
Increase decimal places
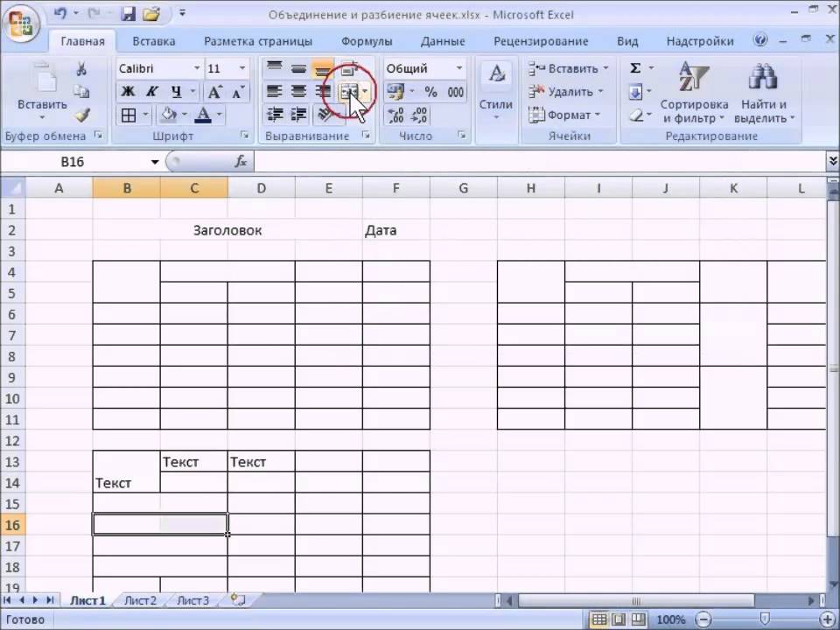pyautogui.click(x=395, y=115)
